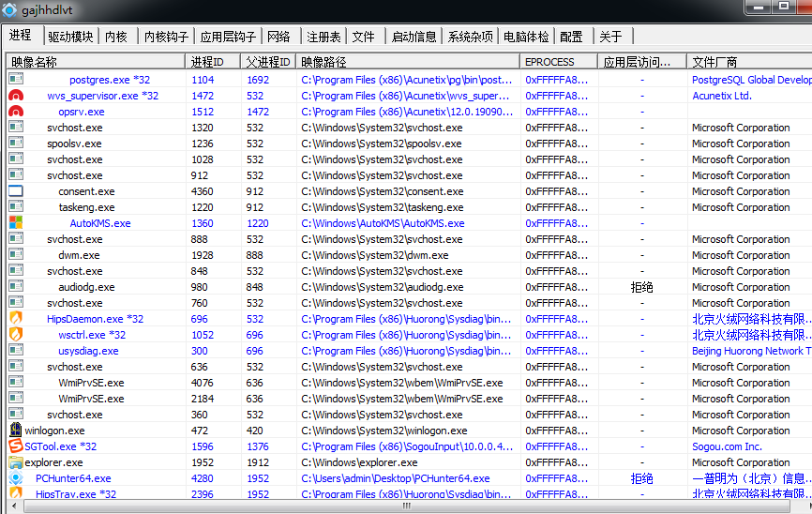The image size is (812, 514).
Task: Click the usysdiag.exe process icon
Action: [x=16, y=350]
